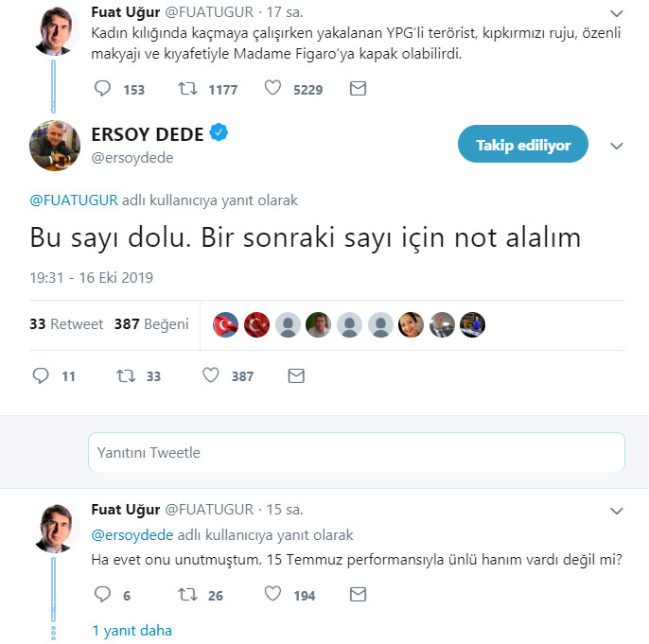Retweet the reply with 26 retweets
The width and height of the screenshot is (649, 644).
click(x=187, y=595)
